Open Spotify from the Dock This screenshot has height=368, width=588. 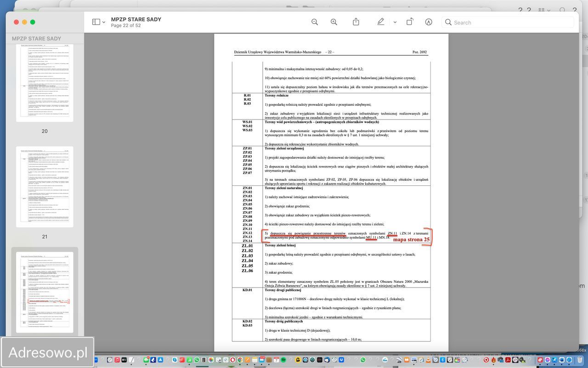point(283,360)
